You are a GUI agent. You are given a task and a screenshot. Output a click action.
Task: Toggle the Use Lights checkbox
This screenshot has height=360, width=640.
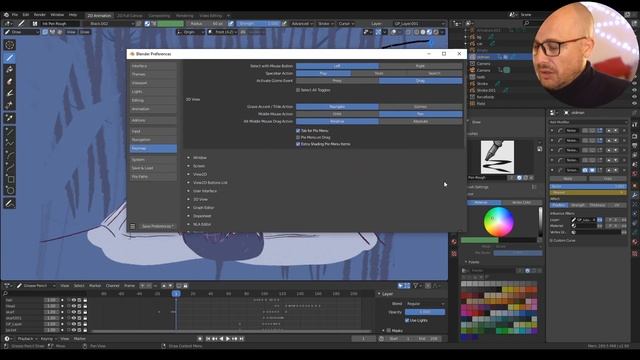coord(407,320)
